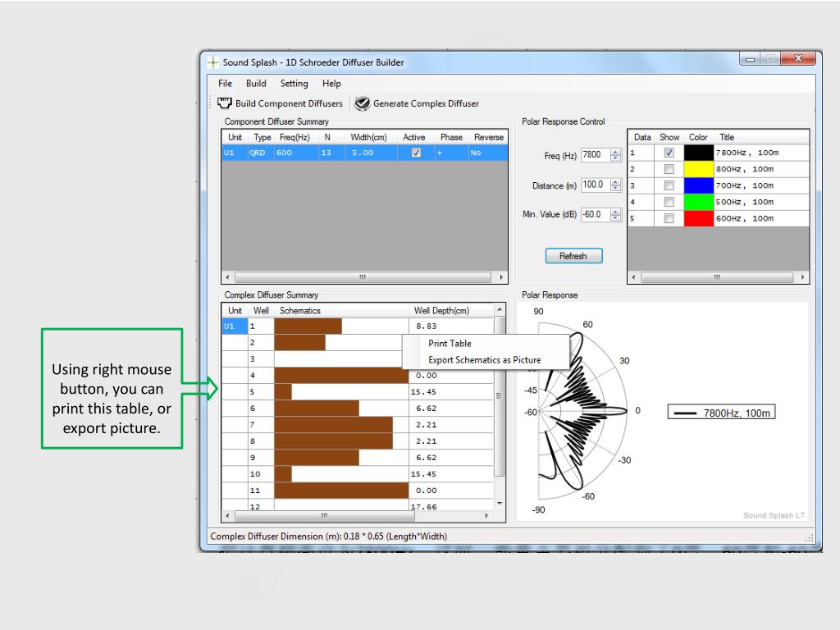Click black color swatch of data 1

tap(699, 153)
